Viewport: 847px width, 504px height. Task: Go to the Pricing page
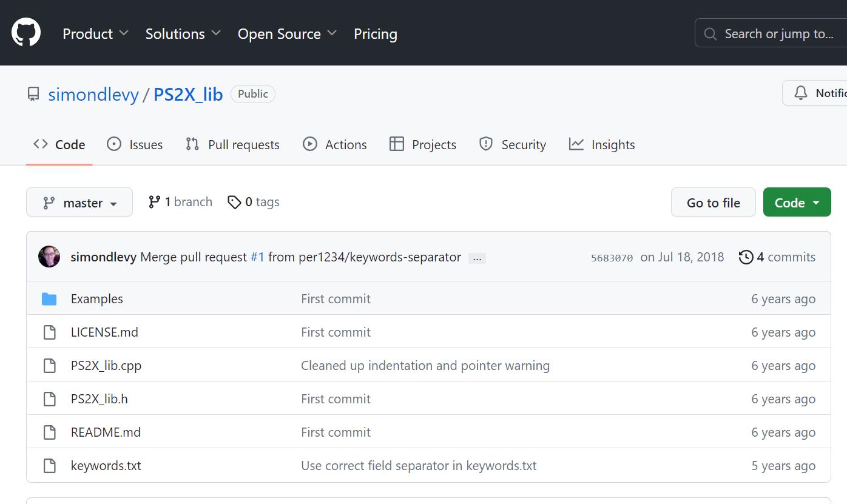tap(376, 34)
